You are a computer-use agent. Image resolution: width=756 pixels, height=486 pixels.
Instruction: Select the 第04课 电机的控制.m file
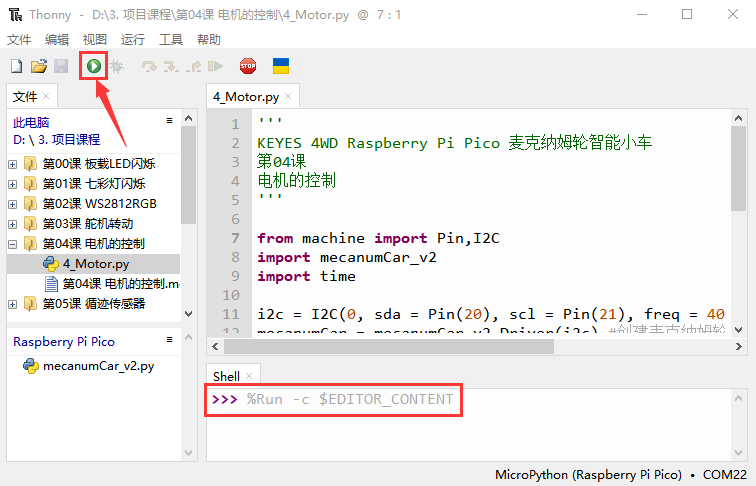pyautogui.click(x=94, y=284)
